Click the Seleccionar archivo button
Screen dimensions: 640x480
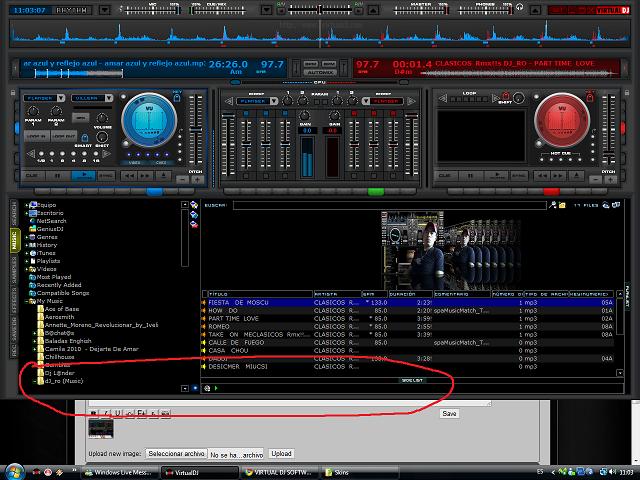tap(176, 453)
